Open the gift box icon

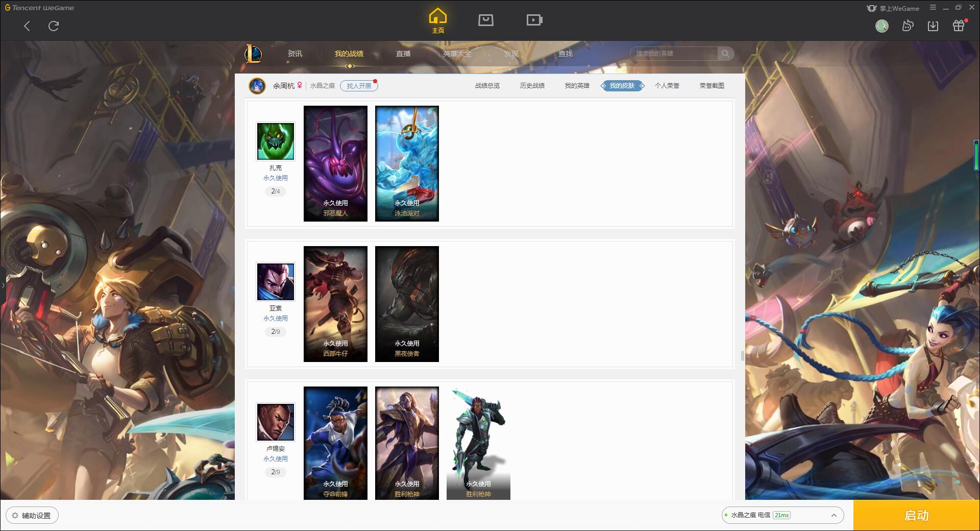pyautogui.click(x=959, y=26)
